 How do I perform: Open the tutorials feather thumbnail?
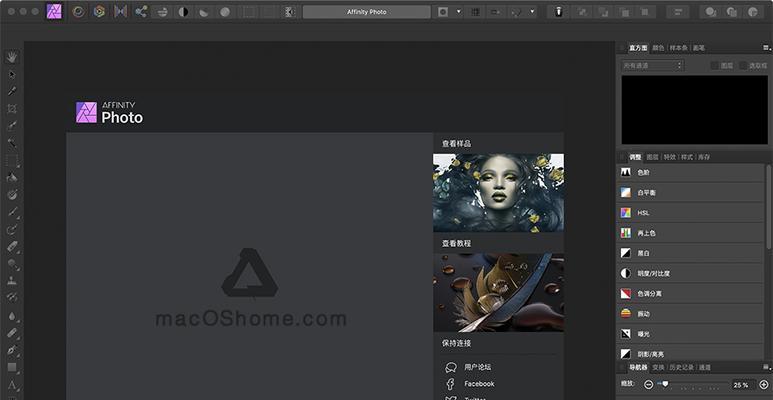tap(498, 292)
